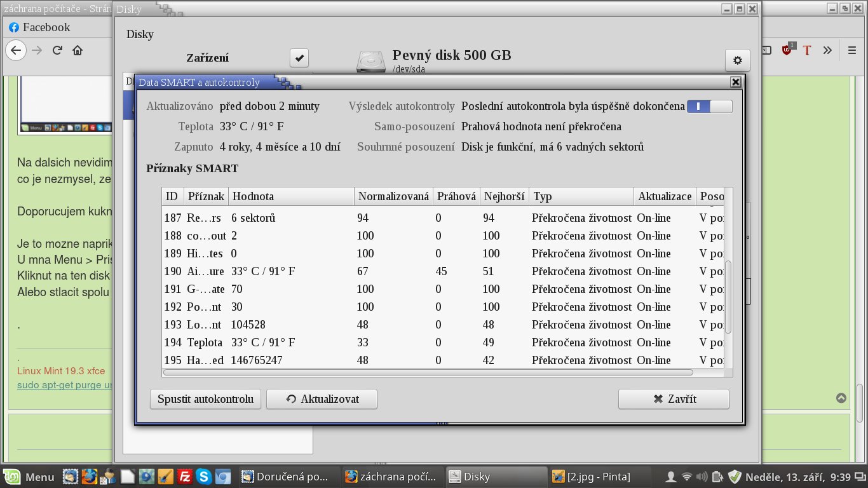Go back with the browser back arrow
This screenshot has height=488, width=868.
click(17, 50)
